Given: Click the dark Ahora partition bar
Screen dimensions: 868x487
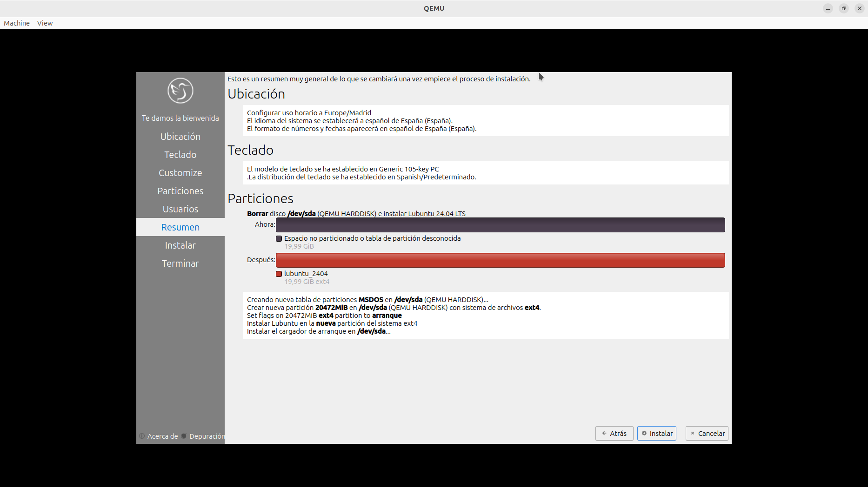Looking at the screenshot, I should point(501,225).
